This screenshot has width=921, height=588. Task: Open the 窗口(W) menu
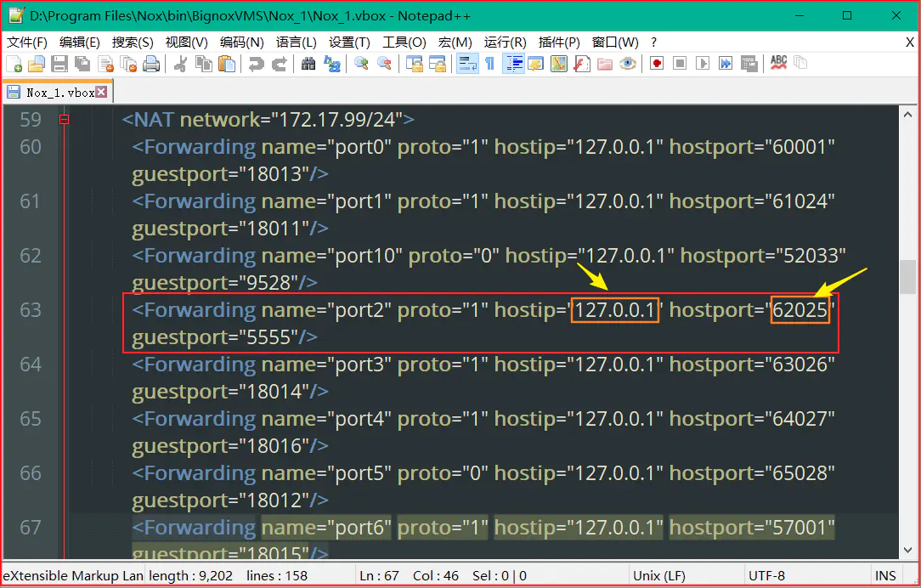pyautogui.click(x=615, y=42)
